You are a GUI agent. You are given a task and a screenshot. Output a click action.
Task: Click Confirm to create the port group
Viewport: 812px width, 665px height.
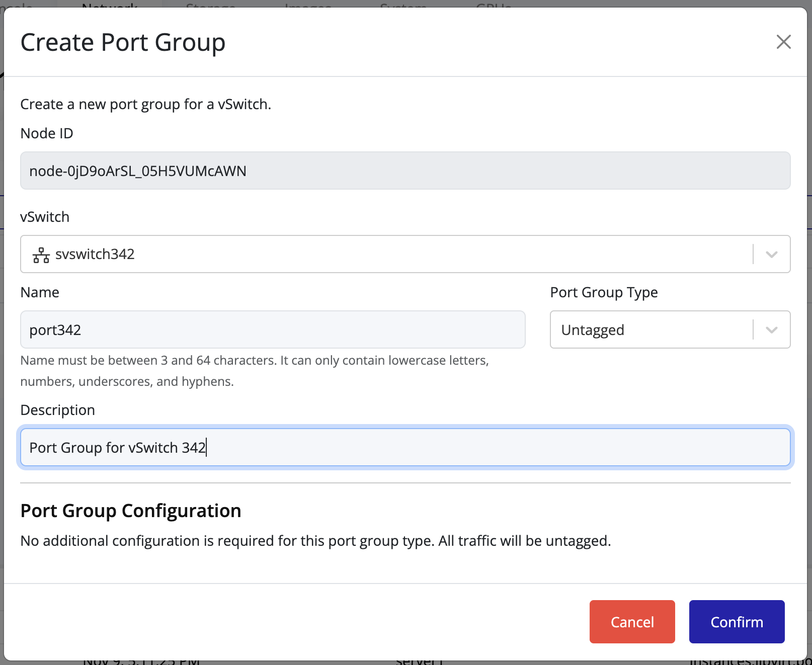coord(737,622)
